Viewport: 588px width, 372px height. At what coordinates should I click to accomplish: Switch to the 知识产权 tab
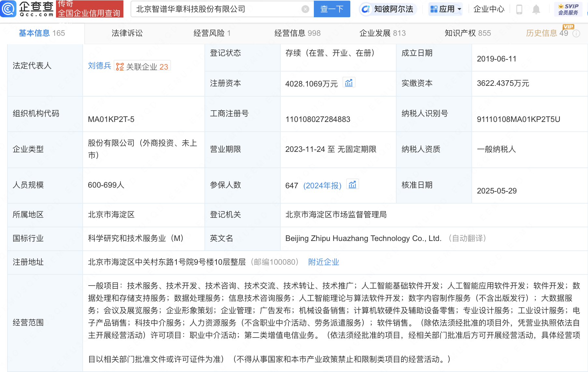(468, 33)
